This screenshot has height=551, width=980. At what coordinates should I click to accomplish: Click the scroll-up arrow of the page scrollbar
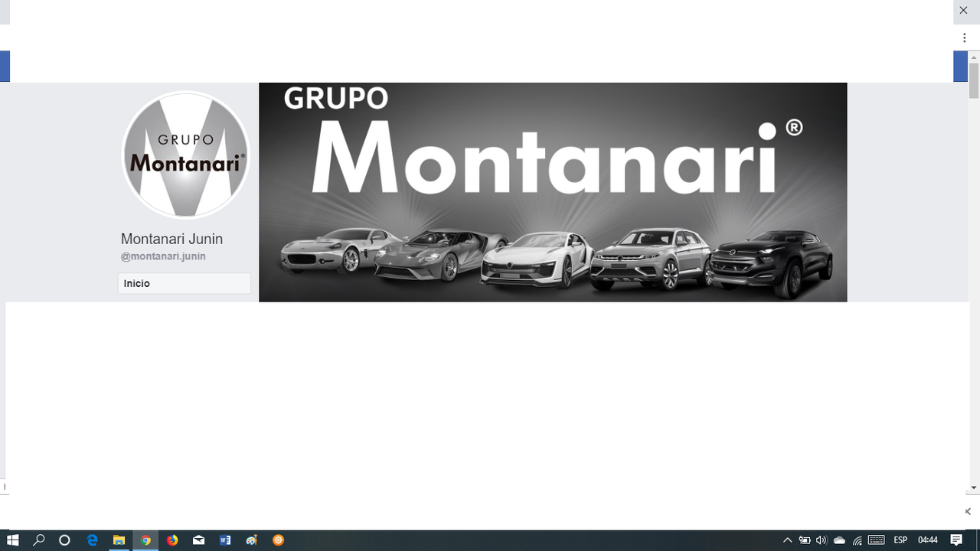[x=974, y=57]
